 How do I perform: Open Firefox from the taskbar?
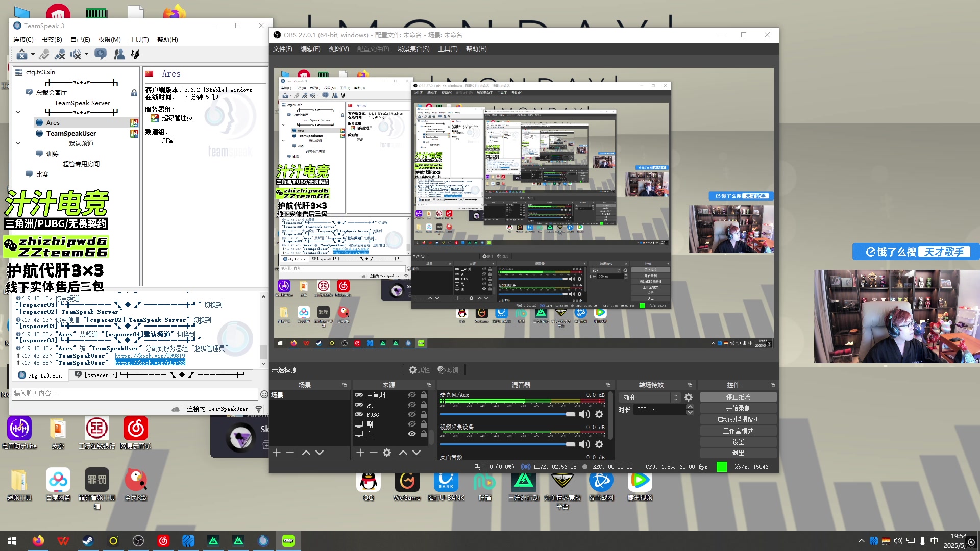click(38, 541)
